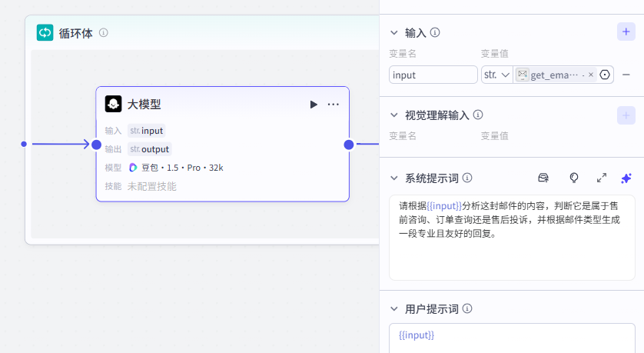Click the hexagon variable selector icon

click(605, 75)
